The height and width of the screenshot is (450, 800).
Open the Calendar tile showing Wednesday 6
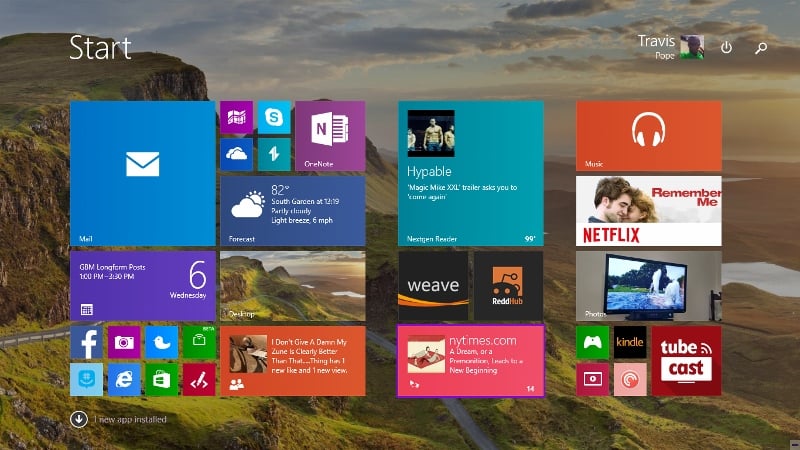pos(142,286)
